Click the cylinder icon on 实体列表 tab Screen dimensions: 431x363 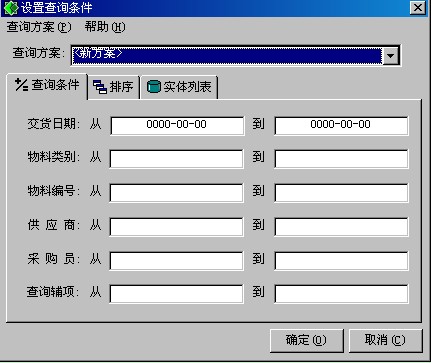pos(154,87)
